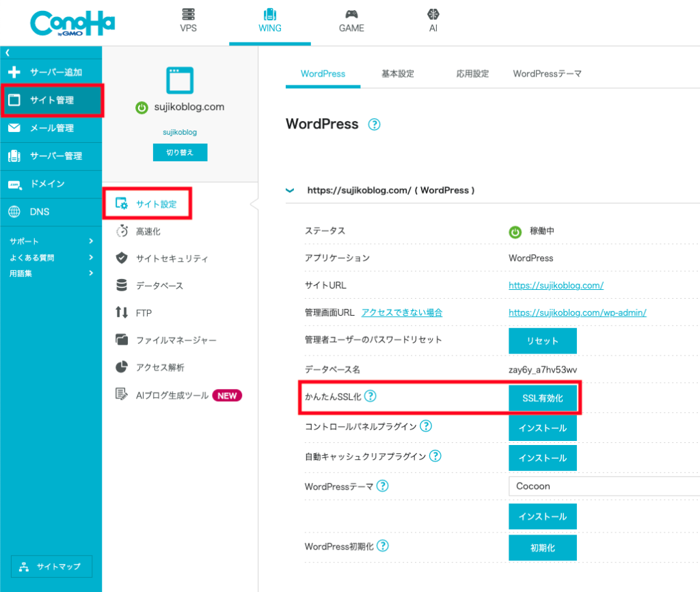Open the wp-admin 管理画面URL link
The width and height of the screenshot is (700, 592).
pyautogui.click(x=577, y=312)
